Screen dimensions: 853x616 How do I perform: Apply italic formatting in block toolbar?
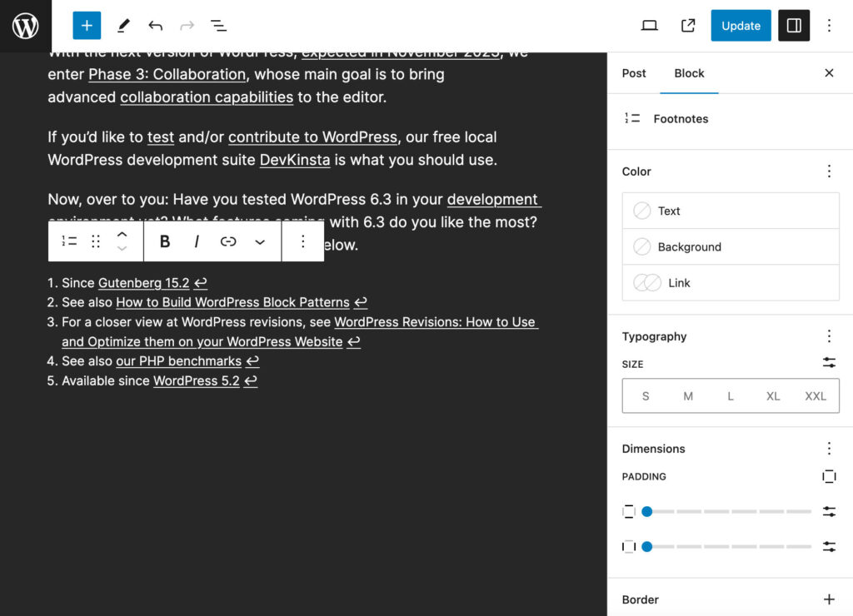195,241
